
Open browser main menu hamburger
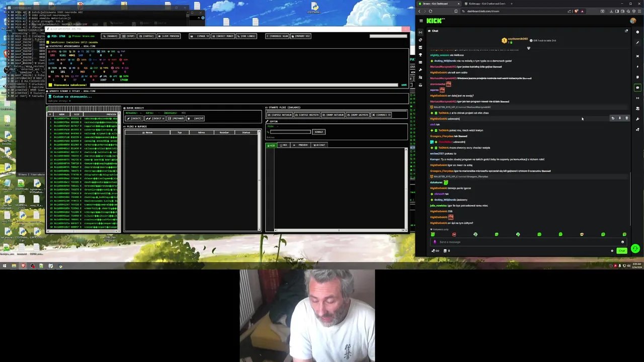[x=639, y=11]
